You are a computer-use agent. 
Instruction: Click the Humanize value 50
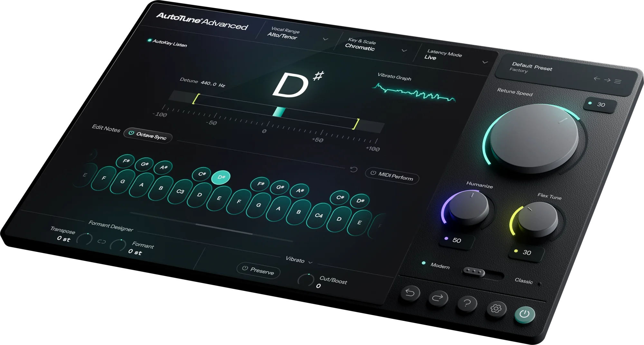[457, 240]
